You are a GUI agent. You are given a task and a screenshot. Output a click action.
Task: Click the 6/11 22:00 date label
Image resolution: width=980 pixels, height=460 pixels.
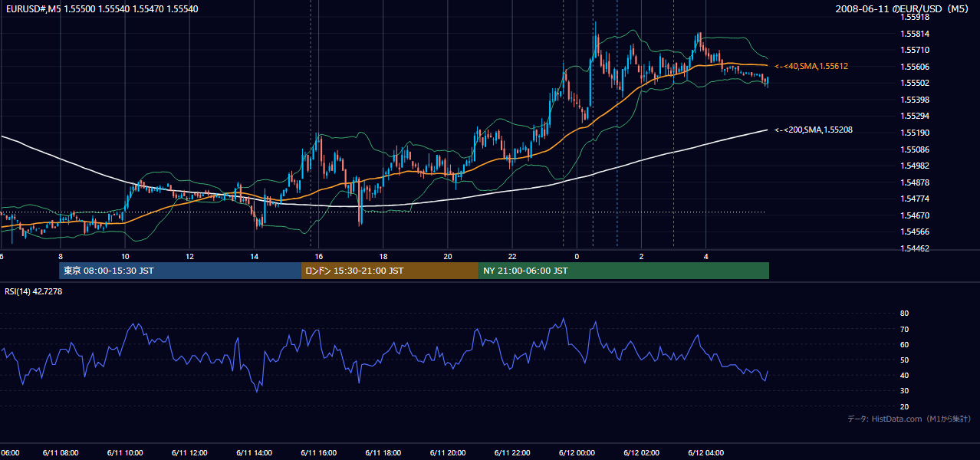pyautogui.click(x=512, y=452)
